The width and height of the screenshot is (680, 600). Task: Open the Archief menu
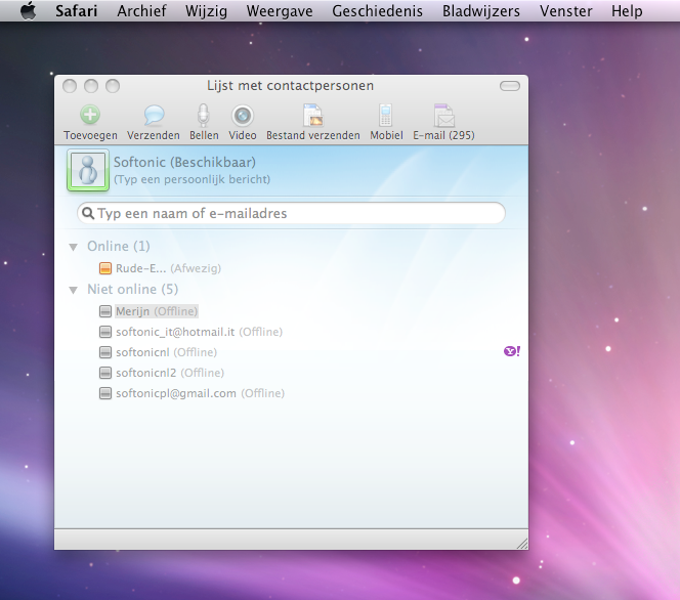[141, 11]
